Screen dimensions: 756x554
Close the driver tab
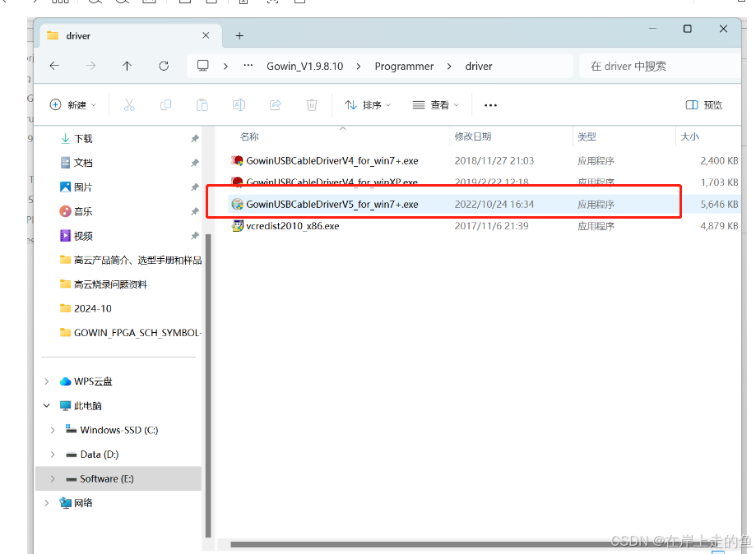[x=206, y=35]
